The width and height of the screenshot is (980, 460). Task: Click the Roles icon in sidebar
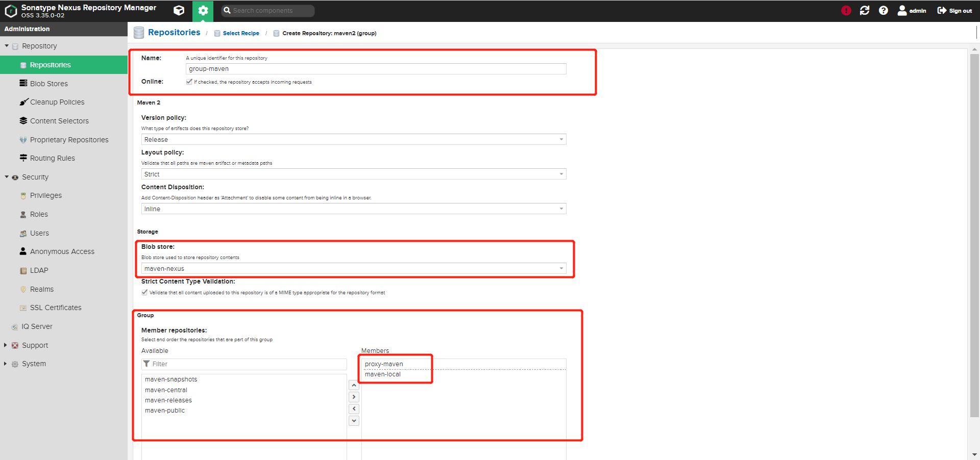tap(23, 214)
